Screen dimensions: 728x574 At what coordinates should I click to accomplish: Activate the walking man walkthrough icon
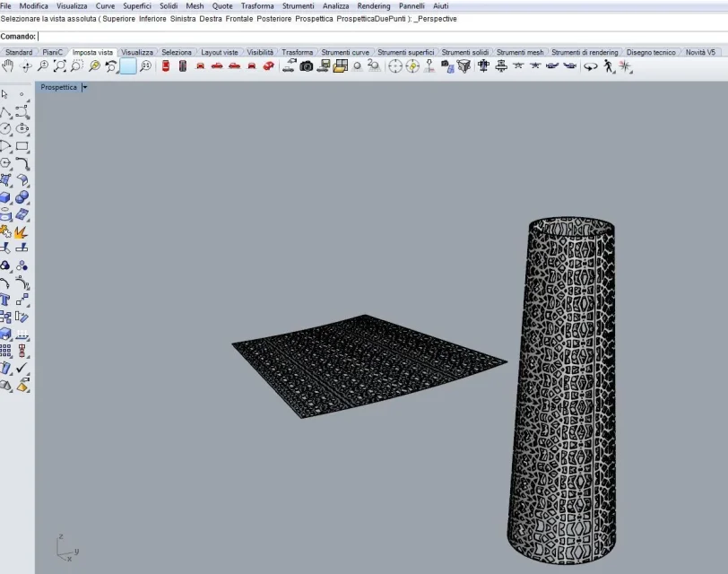(609, 66)
